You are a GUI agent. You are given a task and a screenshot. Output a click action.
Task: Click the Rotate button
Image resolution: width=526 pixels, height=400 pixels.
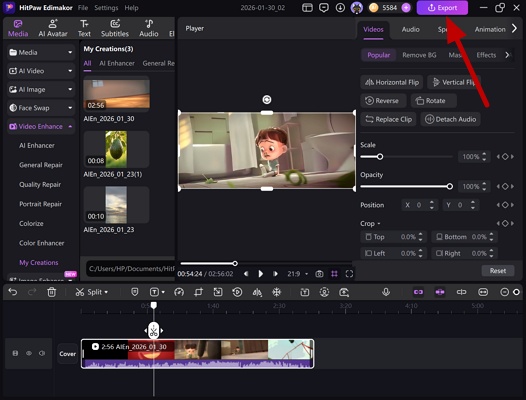click(x=433, y=101)
